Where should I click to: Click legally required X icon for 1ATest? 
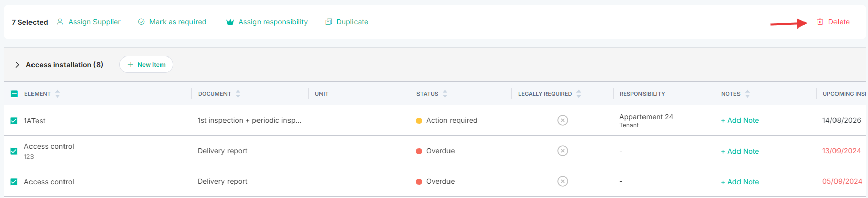pyautogui.click(x=562, y=120)
